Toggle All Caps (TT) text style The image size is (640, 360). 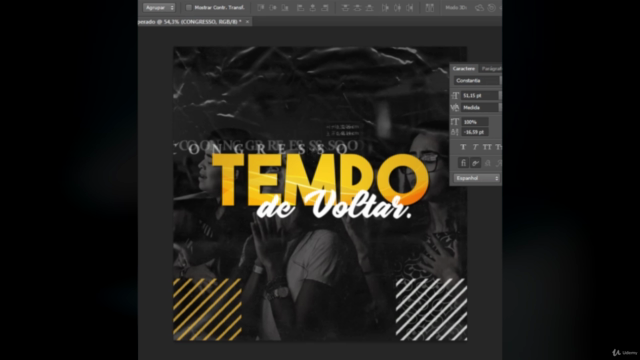coord(487,147)
